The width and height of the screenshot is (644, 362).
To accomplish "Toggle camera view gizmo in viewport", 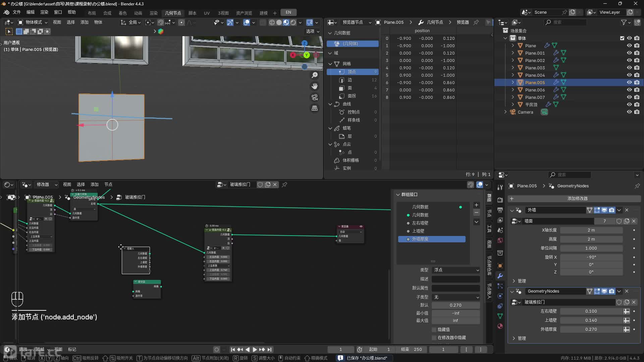I will [315, 97].
